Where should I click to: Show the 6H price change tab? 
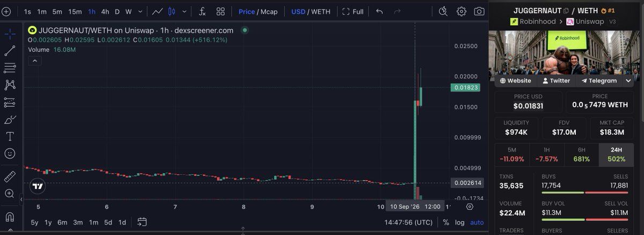click(583, 155)
